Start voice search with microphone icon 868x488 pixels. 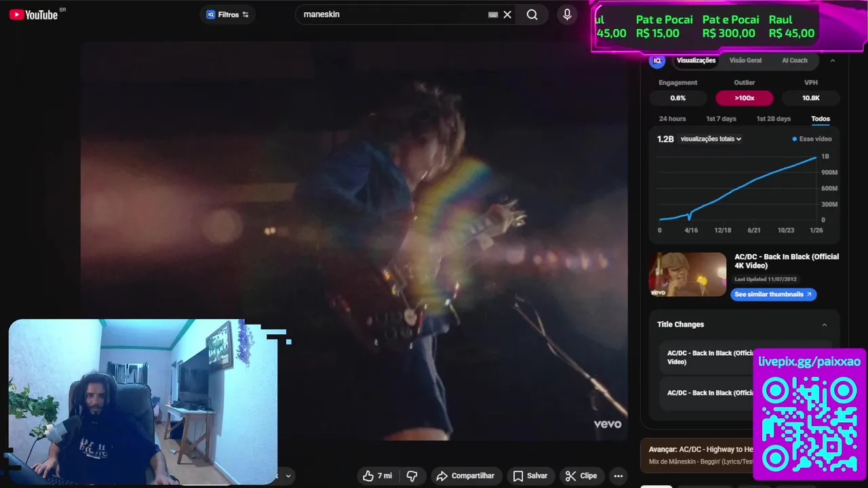pos(568,14)
